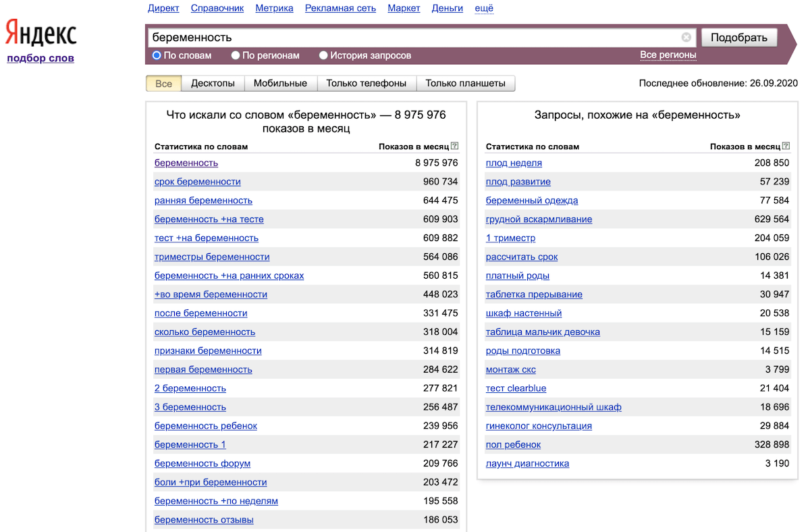Click the Яндекс logo

click(x=41, y=33)
